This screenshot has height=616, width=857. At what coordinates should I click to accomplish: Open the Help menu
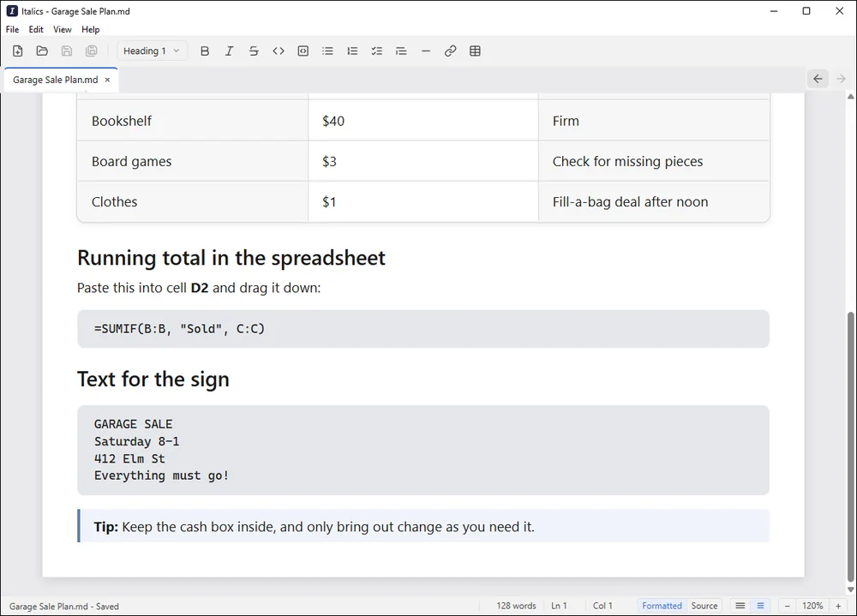point(91,29)
